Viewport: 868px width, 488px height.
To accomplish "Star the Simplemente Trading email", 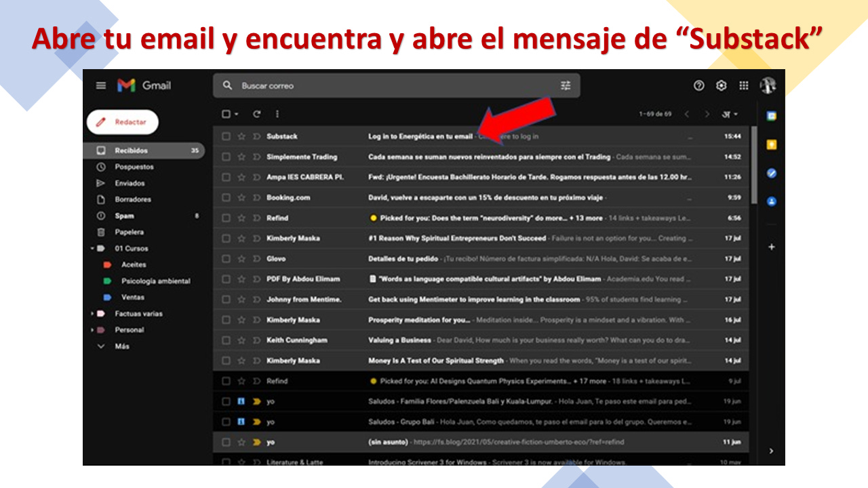I will tap(241, 157).
